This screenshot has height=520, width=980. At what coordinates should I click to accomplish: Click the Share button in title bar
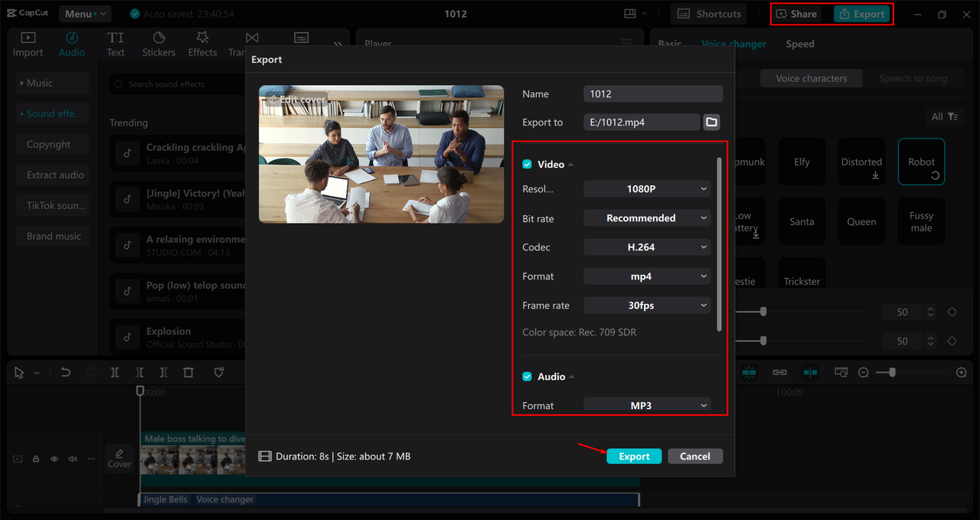tap(797, 14)
